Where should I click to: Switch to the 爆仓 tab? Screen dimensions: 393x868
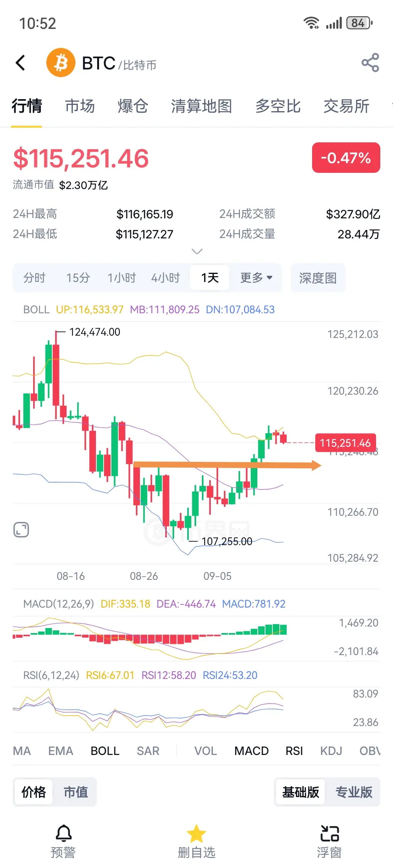point(133,106)
